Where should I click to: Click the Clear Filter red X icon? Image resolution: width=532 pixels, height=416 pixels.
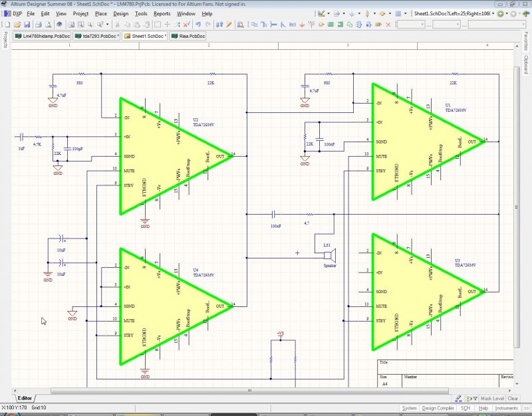pos(186,25)
